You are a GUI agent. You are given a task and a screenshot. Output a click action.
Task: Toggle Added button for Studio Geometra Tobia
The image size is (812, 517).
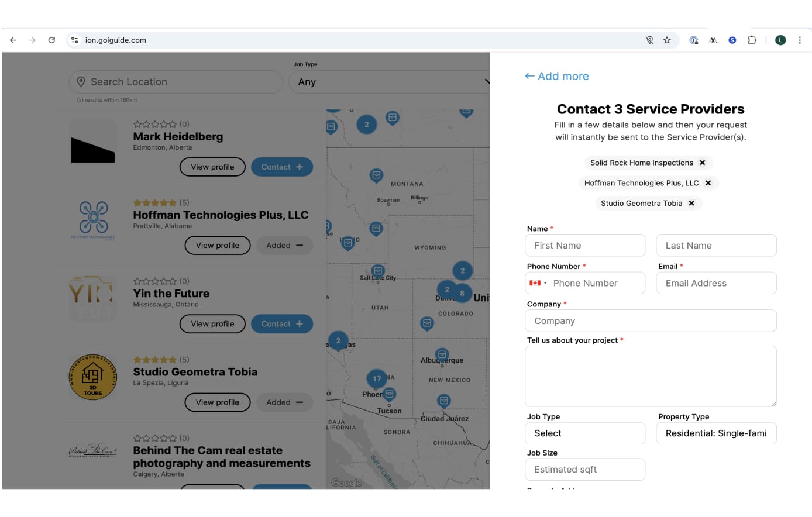coord(284,402)
